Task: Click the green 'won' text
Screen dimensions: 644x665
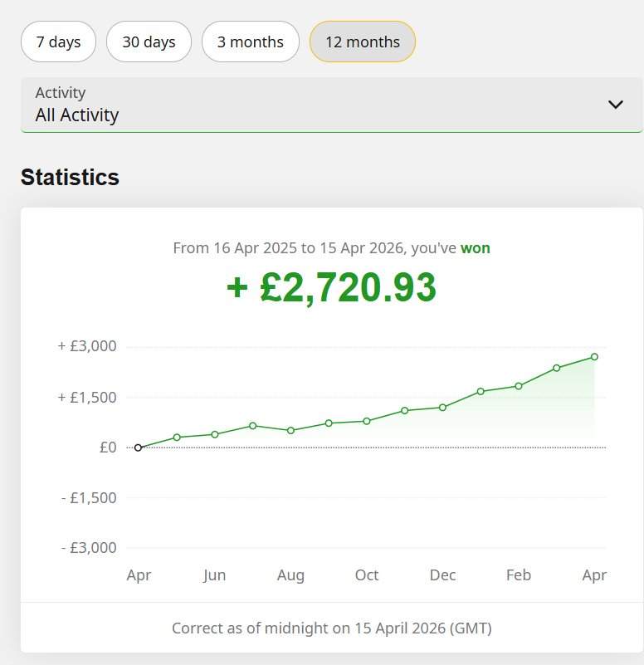Action: click(476, 247)
